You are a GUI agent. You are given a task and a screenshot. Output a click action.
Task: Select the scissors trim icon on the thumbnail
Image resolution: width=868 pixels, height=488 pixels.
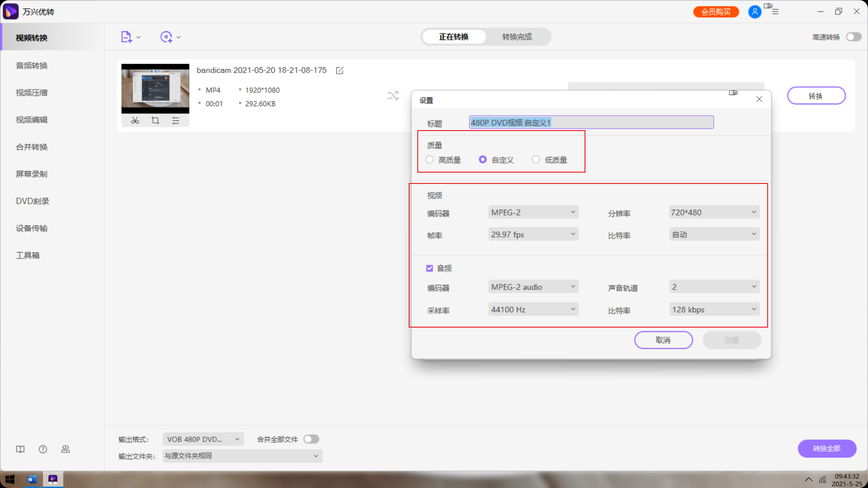click(x=135, y=120)
